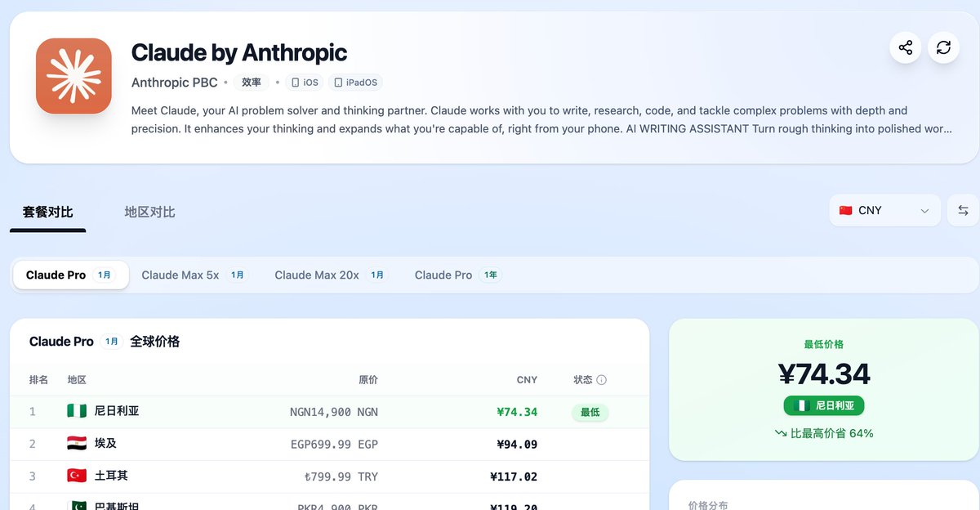Click the large ¥74.34 lowest price

click(x=824, y=374)
